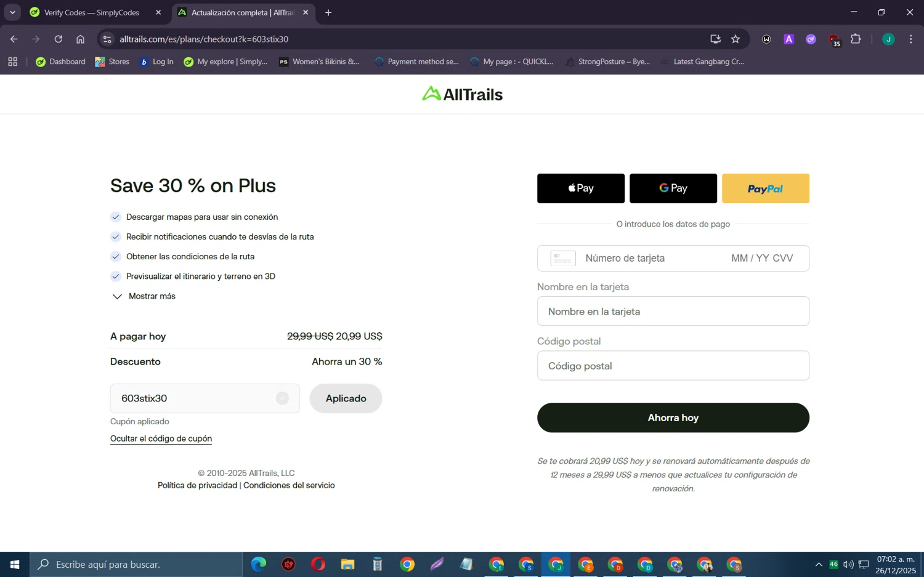Click the card icon in card number field
924x577 pixels.
[x=563, y=258]
